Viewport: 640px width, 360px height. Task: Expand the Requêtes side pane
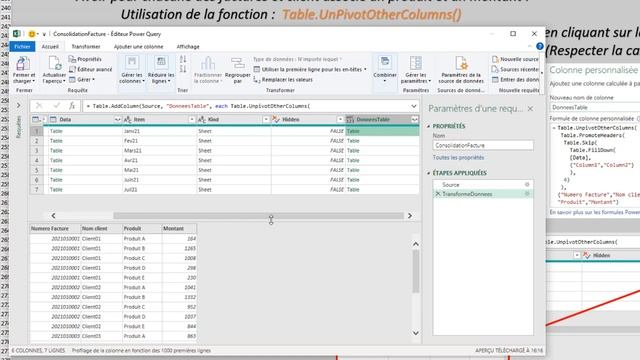pyautogui.click(x=18, y=106)
